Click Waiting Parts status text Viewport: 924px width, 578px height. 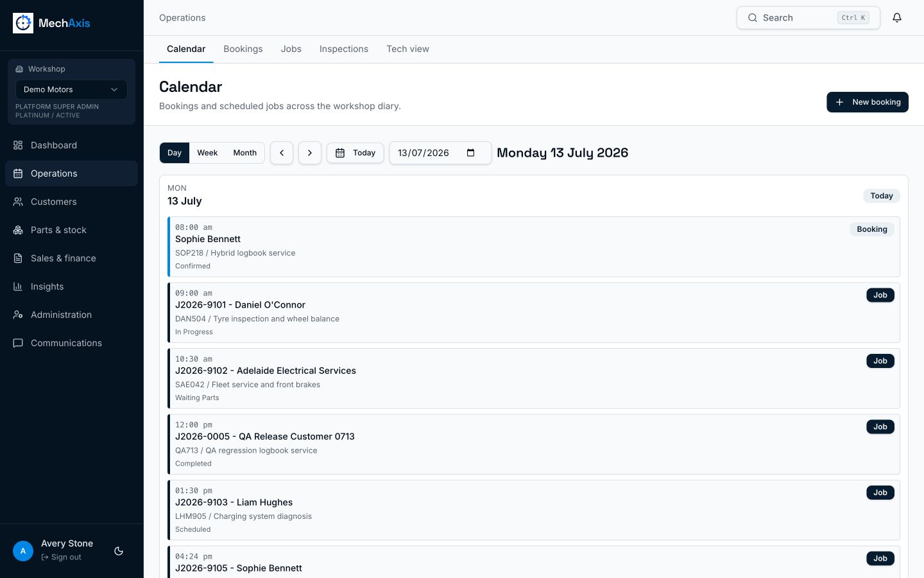(x=197, y=398)
